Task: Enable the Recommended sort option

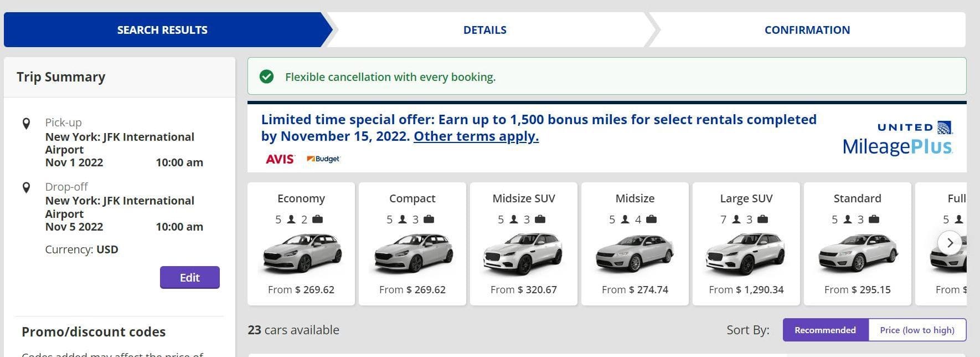Action: click(x=824, y=329)
